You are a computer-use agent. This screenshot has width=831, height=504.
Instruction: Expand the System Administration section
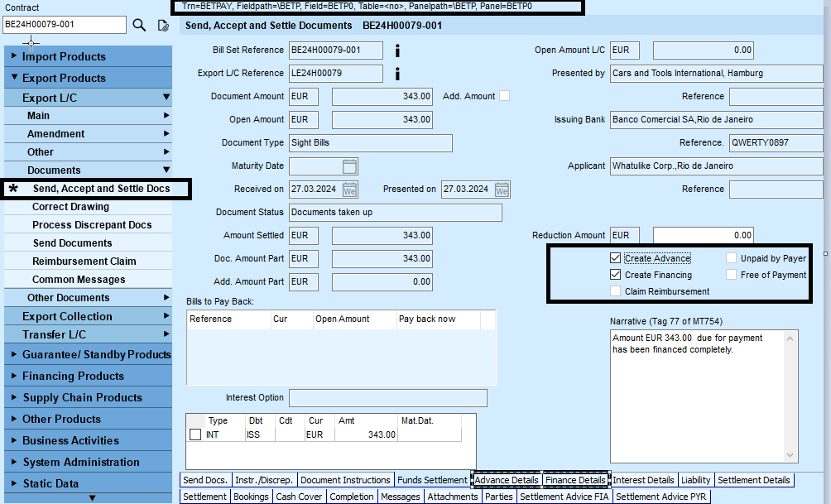pyautogui.click(x=88, y=462)
